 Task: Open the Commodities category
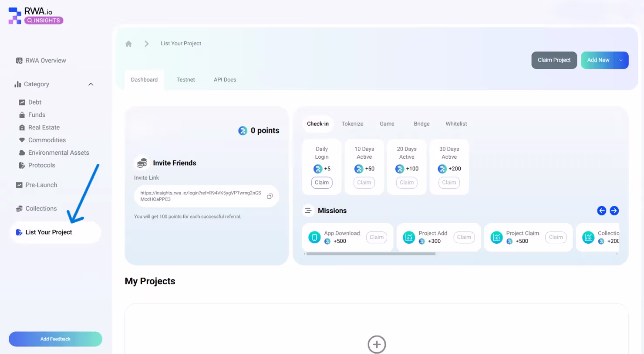point(47,140)
